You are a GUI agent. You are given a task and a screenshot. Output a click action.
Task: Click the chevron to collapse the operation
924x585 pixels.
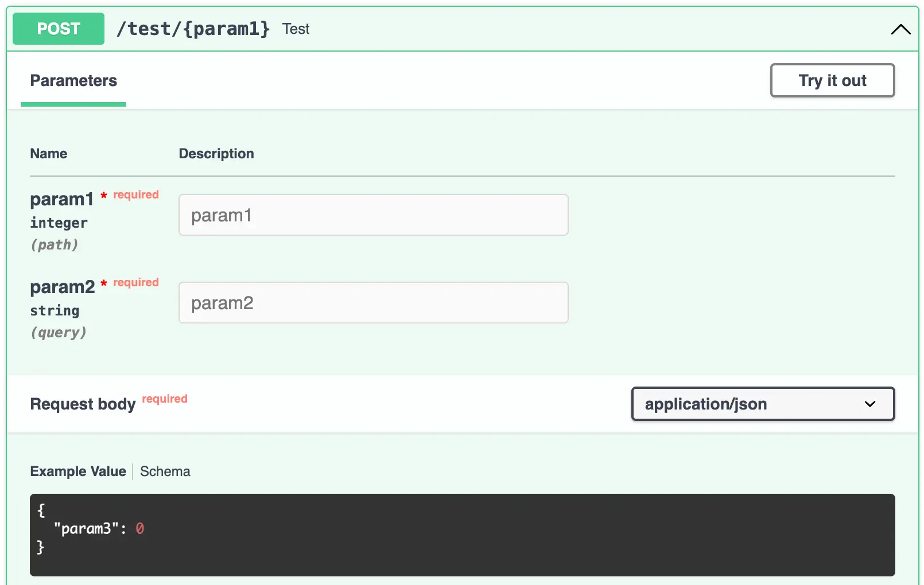(900, 30)
